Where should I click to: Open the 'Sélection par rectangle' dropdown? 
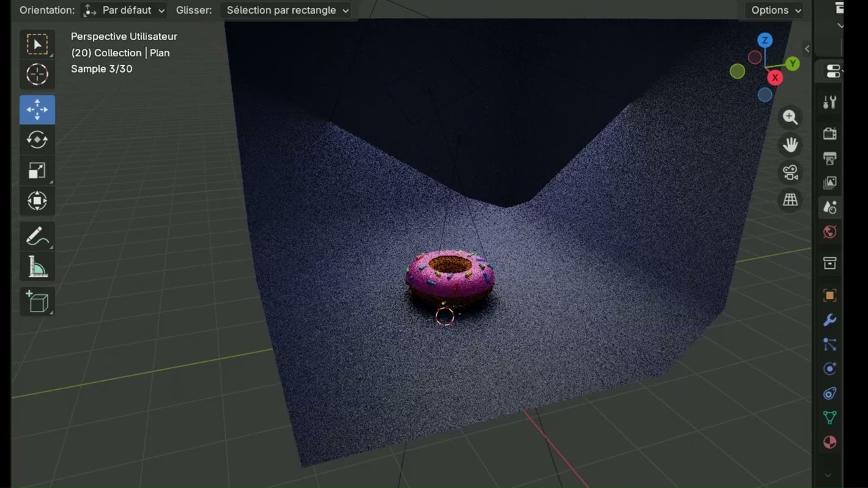pyautogui.click(x=288, y=10)
